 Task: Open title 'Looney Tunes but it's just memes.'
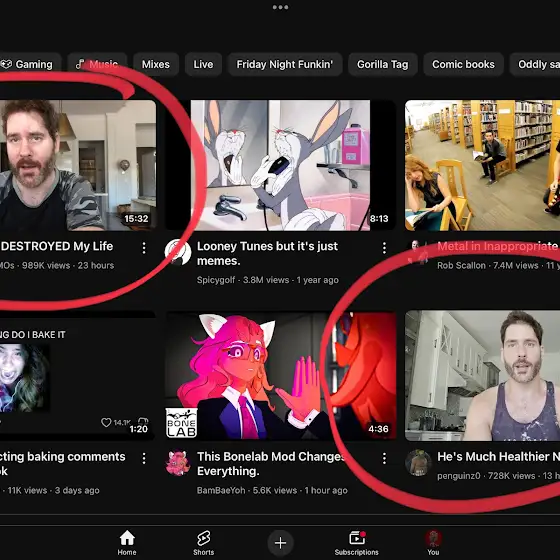(x=267, y=254)
